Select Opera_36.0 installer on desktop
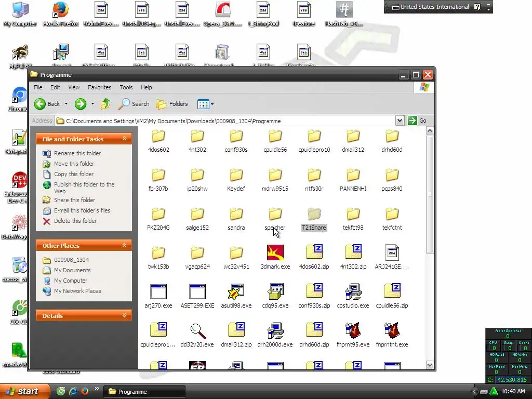 [223, 14]
